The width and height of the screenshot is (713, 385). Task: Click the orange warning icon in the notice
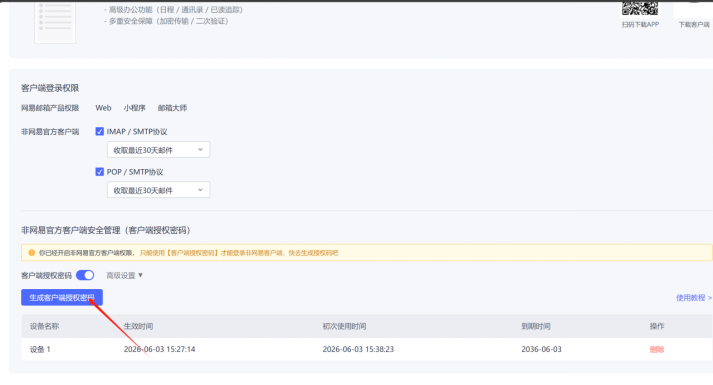coord(31,253)
